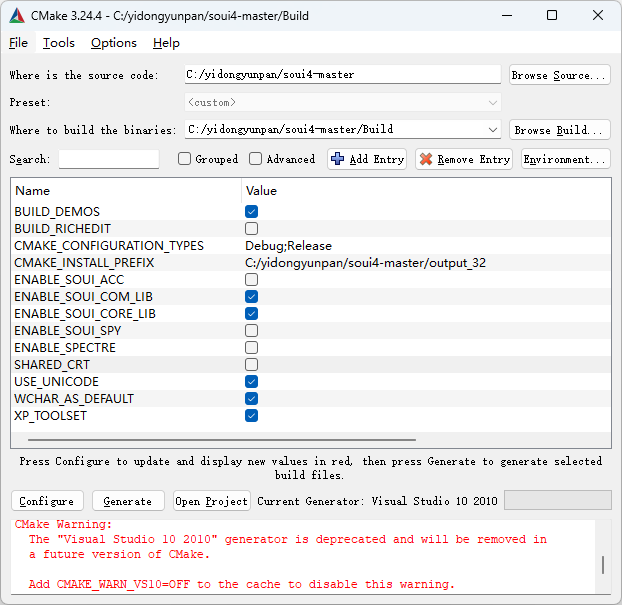Viewport: 622px width, 605px height.
Task: Expand the build binaries path dropdown
Action: point(492,130)
